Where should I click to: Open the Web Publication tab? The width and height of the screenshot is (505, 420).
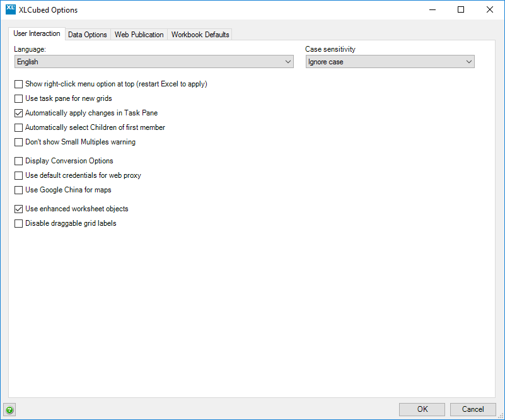pyautogui.click(x=139, y=35)
